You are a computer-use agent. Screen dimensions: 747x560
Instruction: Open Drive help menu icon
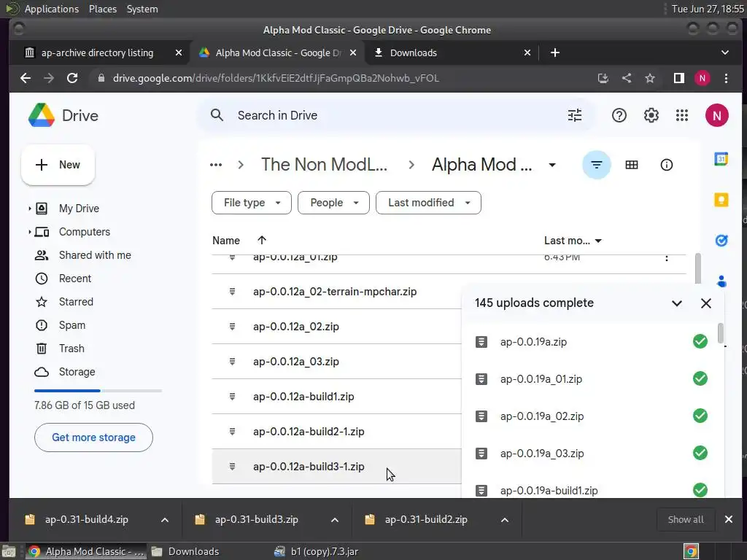(x=619, y=115)
